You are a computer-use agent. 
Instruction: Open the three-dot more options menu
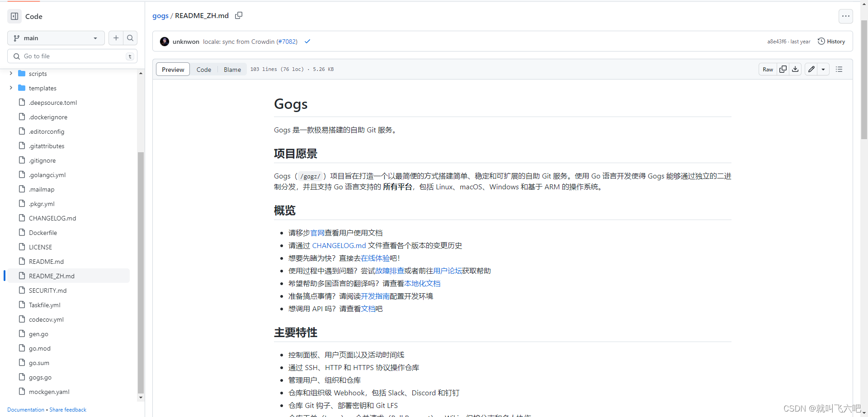(x=846, y=16)
